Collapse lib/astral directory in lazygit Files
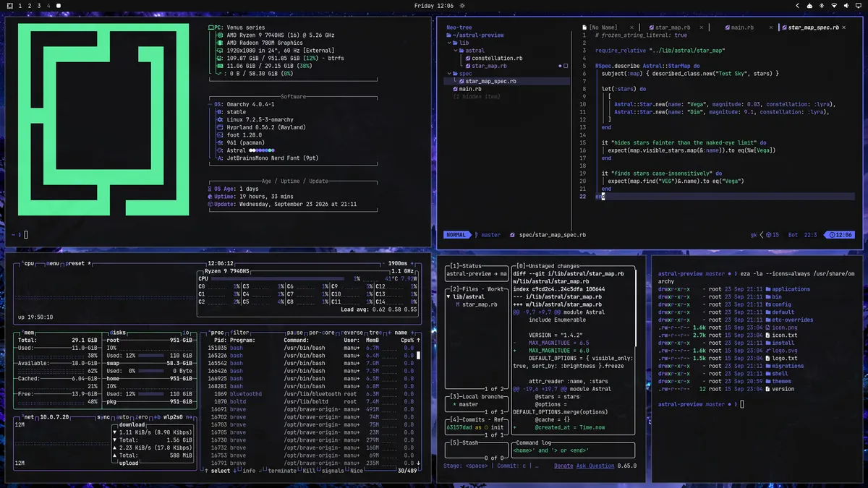Image resolution: width=868 pixels, height=488 pixels. [449, 297]
